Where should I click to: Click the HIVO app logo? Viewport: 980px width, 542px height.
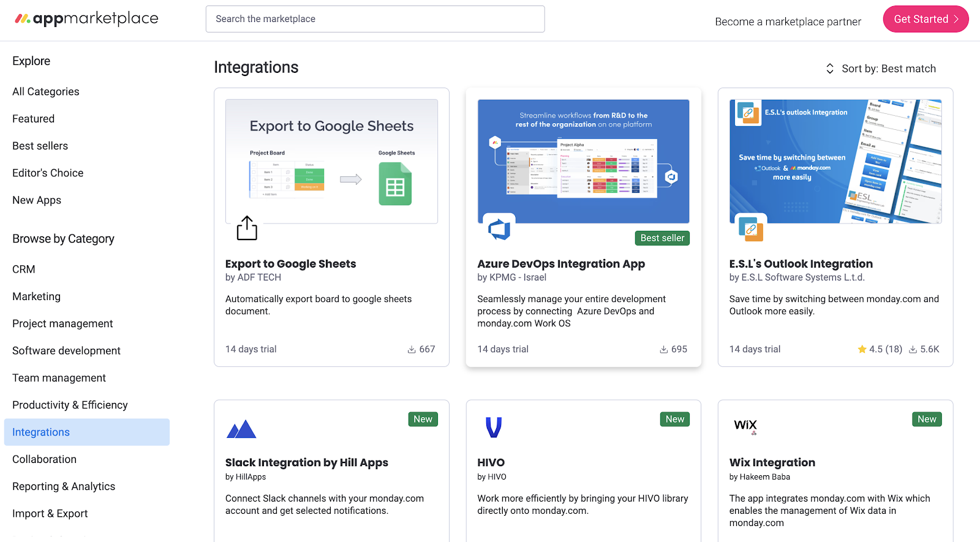pyautogui.click(x=494, y=427)
